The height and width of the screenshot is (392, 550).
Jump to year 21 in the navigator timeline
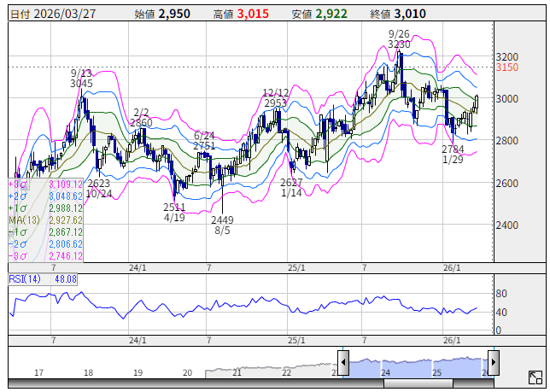[x=238, y=373]
